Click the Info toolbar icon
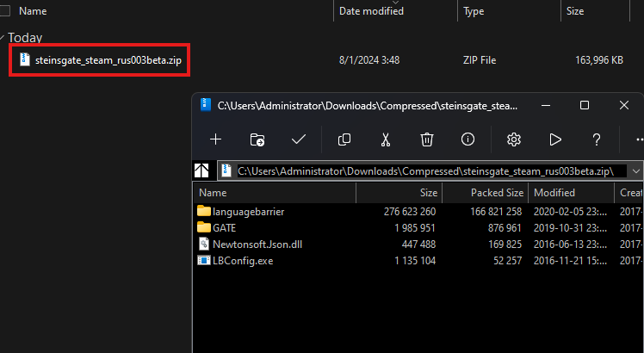 [x=468, y=139]
